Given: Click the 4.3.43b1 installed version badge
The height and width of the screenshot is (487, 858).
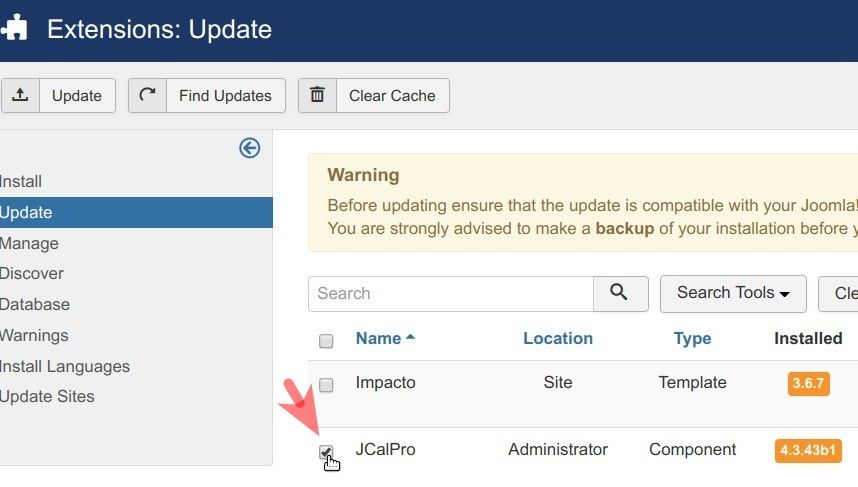Looking at the screenshot, I should coord(808,450).
